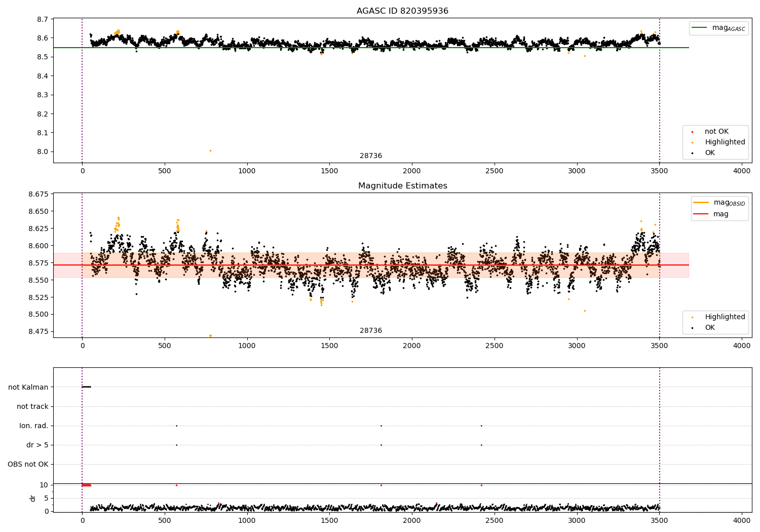Click the 8.3 tick label on top plot
The height and width of the screenshot is (532, 760).
point(43,95)
